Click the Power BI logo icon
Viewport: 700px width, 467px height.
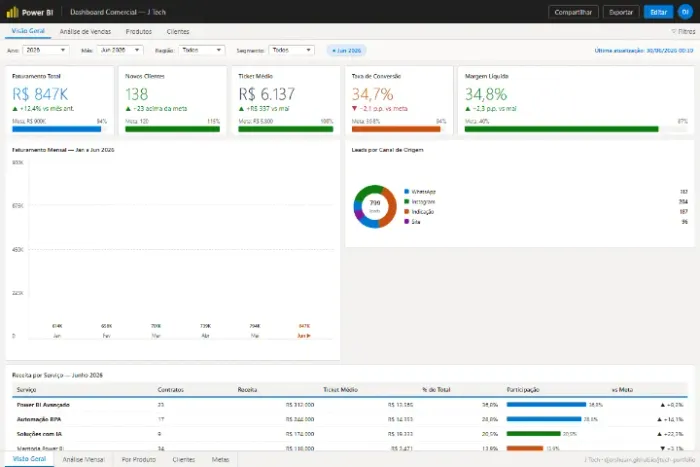12,12
